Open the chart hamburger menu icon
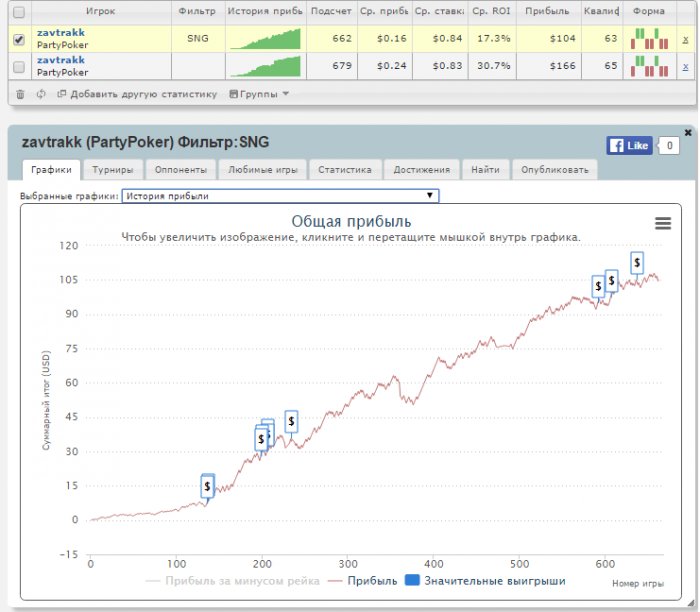The height and width of the screenshot is (612, 700). (662, 223)
